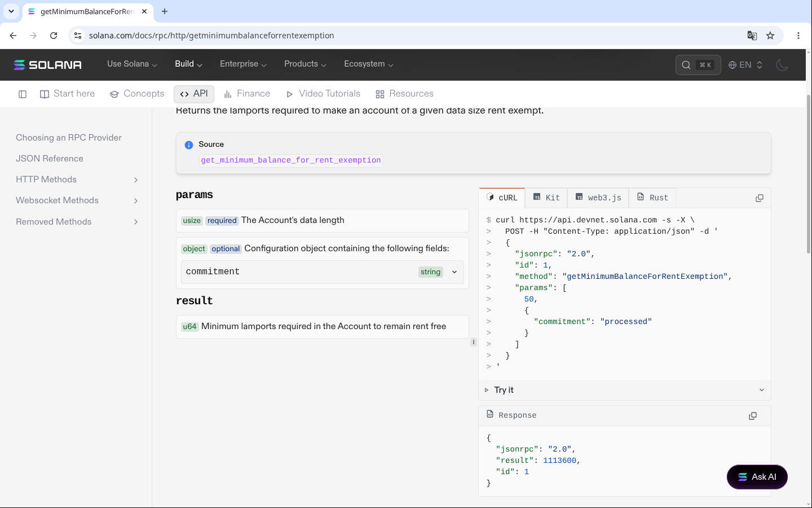
Task: Open the Enterprise dropdown menu
Action: tap(244, 64)
